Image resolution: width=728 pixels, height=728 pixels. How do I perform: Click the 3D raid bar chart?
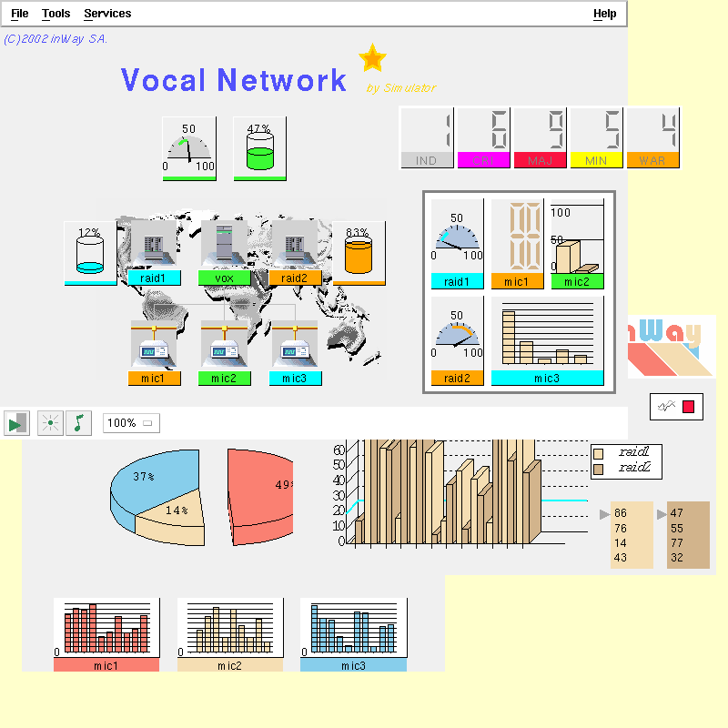coord(460,492)
